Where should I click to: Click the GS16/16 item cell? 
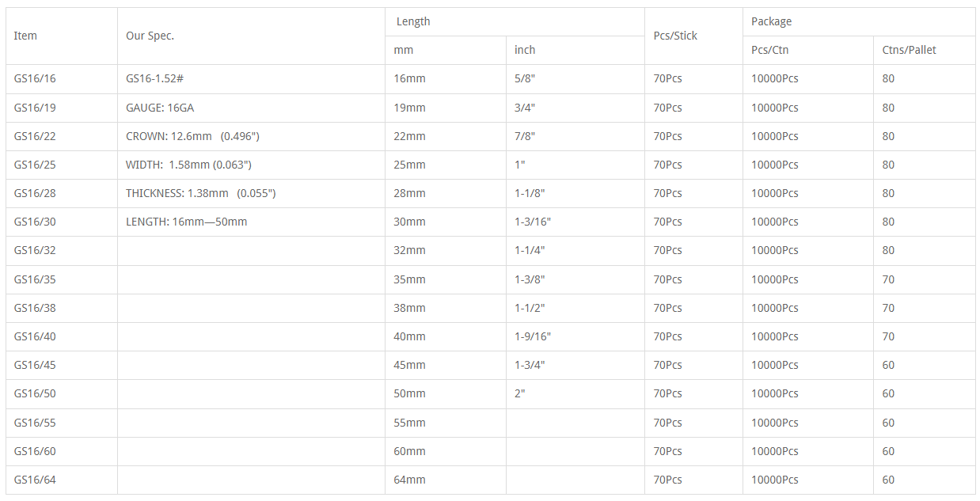[x=62, y=79]
